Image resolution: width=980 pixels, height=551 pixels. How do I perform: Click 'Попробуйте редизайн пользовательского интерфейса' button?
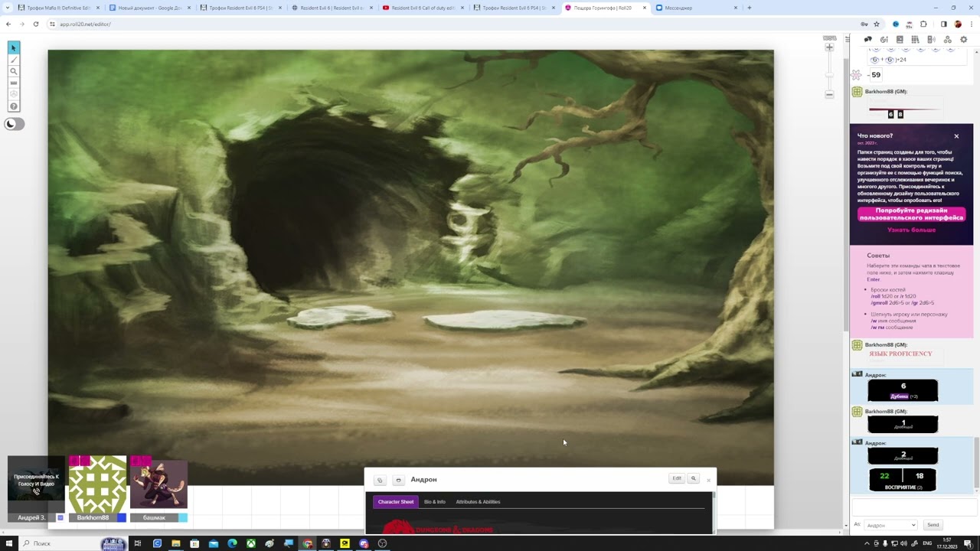click(x=911, y=214)
